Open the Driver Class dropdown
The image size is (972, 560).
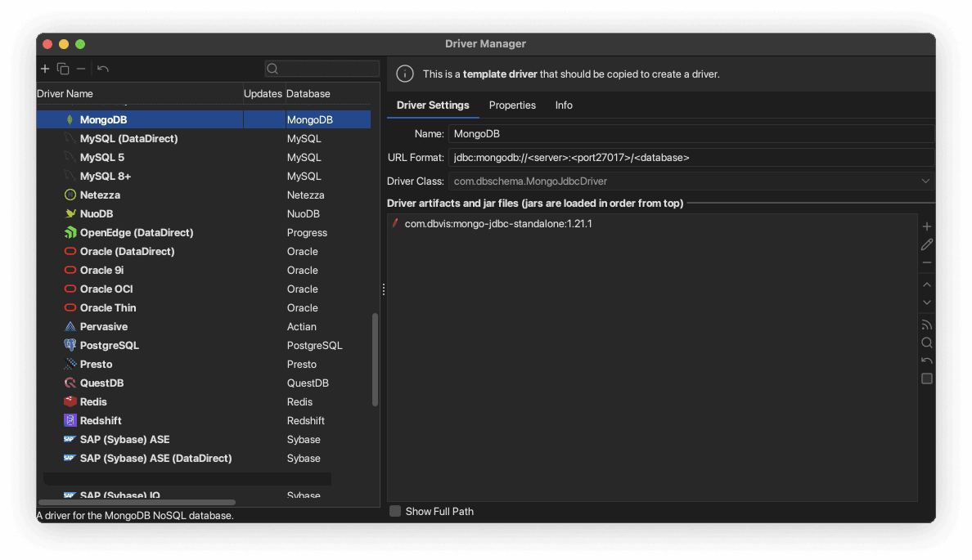click(925, 181)
